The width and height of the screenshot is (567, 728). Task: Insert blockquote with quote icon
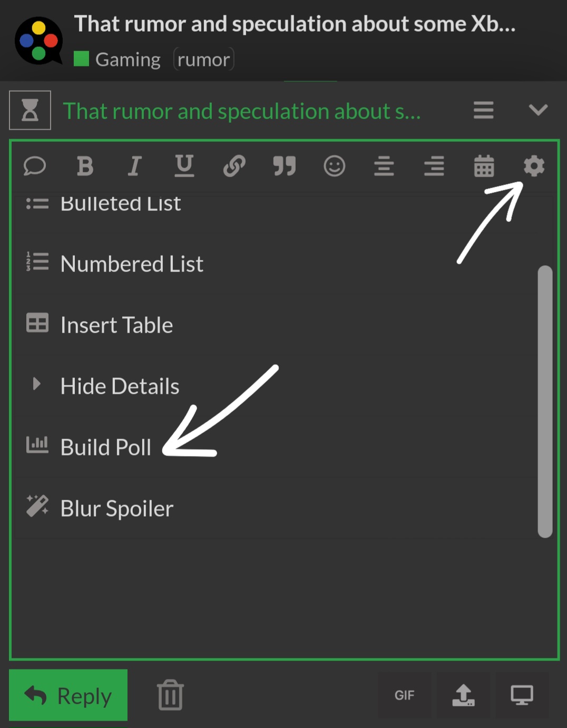coord(284,166)
